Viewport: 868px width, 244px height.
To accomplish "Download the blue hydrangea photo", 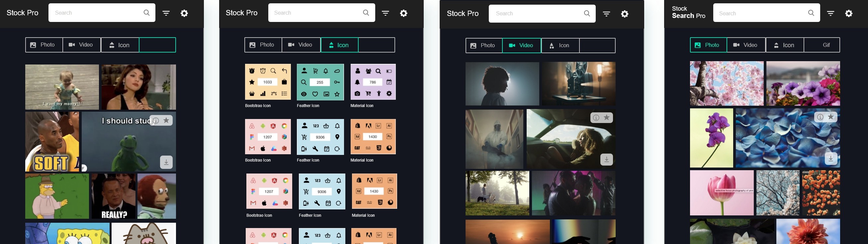I will pyautogui.click(x=831, y=158).
